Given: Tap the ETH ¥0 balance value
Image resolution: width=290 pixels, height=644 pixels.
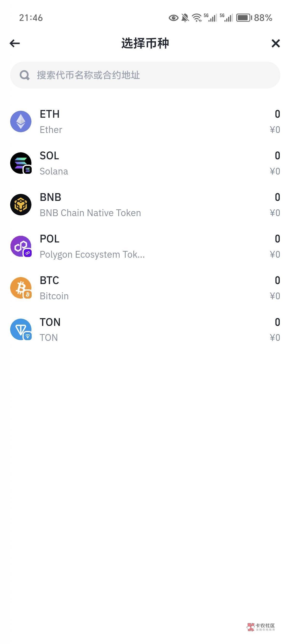Looking at the screenshot, I should click(275, 130).
